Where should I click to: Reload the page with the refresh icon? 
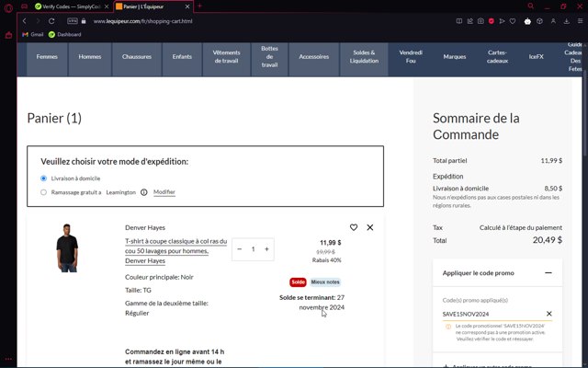[x=51, y=21]
